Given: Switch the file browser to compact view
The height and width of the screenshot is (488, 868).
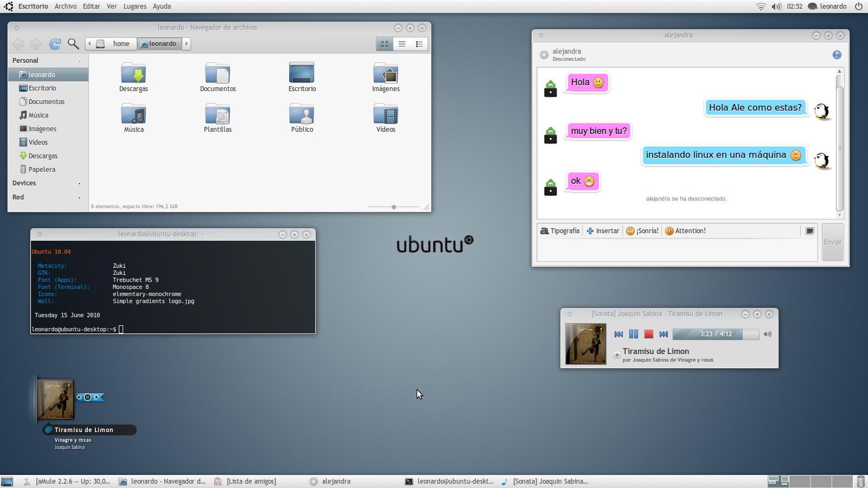Looking at the screenshot, I should [x=419, y=44].
